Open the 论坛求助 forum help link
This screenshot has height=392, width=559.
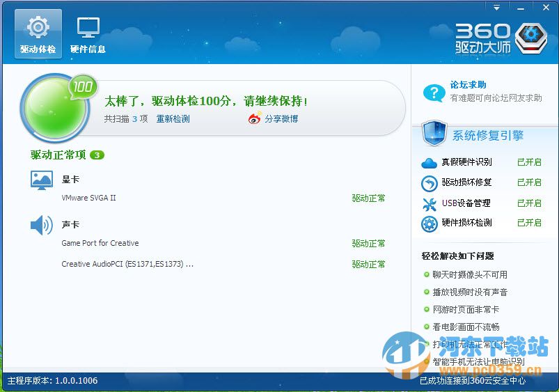coord(468,85)
